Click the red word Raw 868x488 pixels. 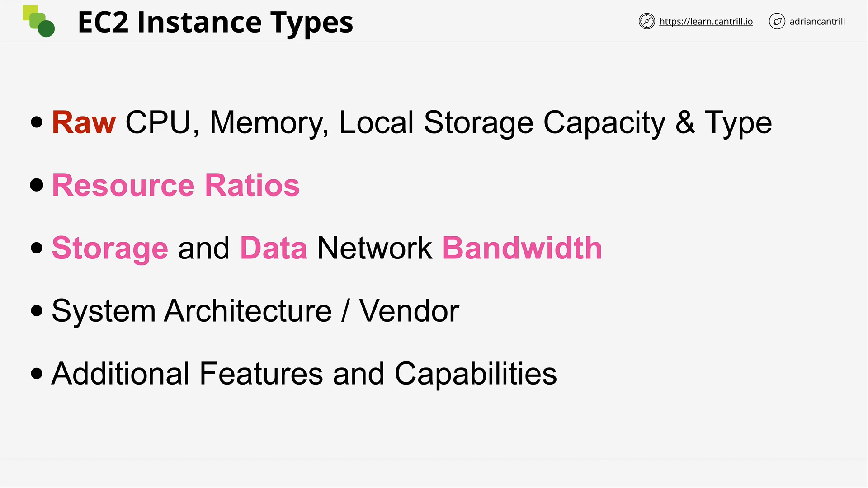[x=84, y=122]
